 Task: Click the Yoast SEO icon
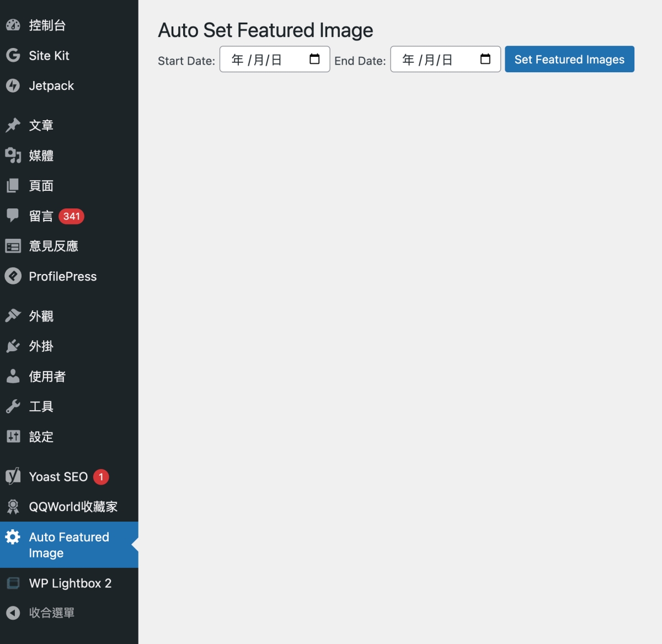tap(13, 476)
